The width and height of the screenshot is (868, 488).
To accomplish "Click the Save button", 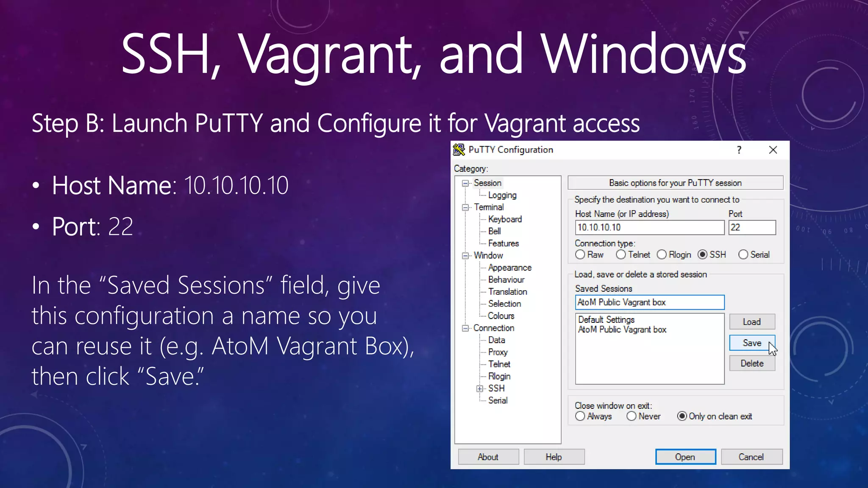I will (752, 343).
